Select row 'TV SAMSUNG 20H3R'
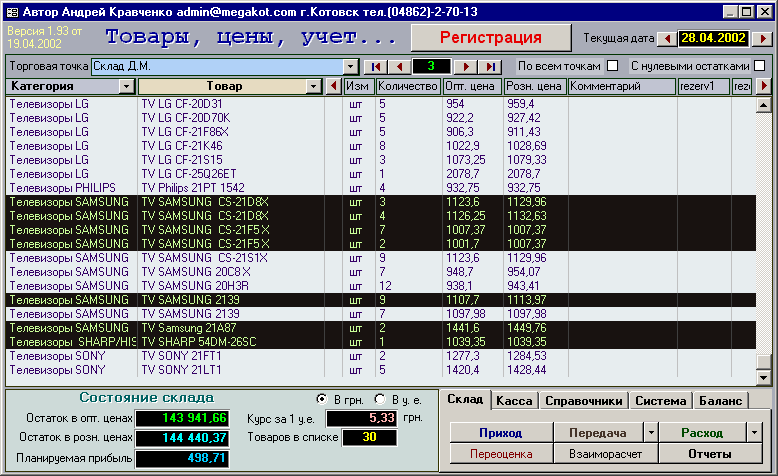This screenshot has height=476, width=778. point(381,286)
